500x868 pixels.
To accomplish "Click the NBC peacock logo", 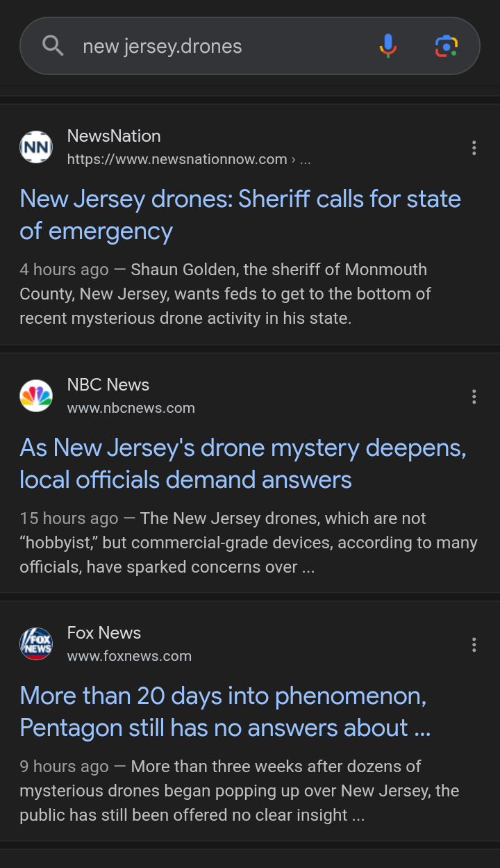I will pos(36,396).
